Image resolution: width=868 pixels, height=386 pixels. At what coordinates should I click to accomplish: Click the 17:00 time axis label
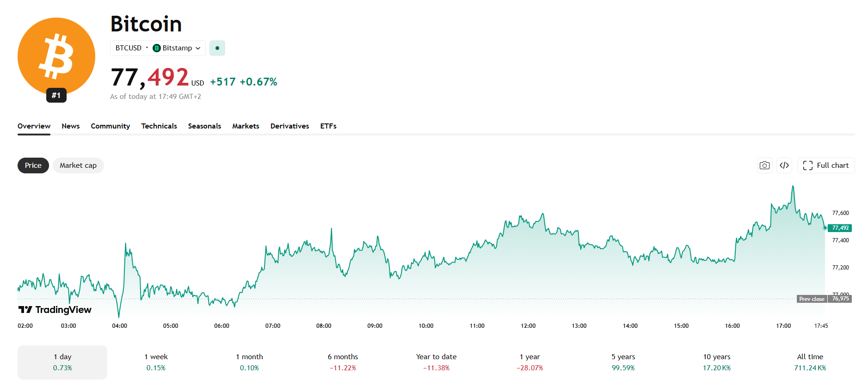point(783,326)
